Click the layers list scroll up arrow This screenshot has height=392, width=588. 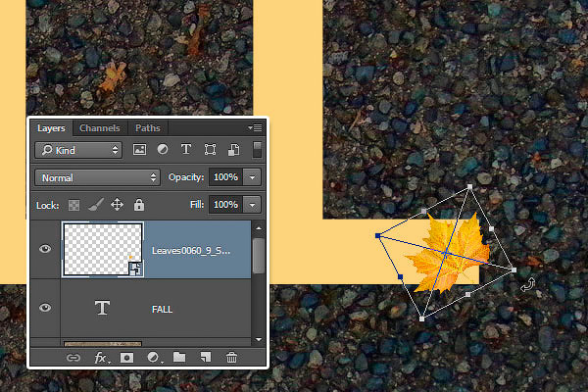tap(259, 228)
